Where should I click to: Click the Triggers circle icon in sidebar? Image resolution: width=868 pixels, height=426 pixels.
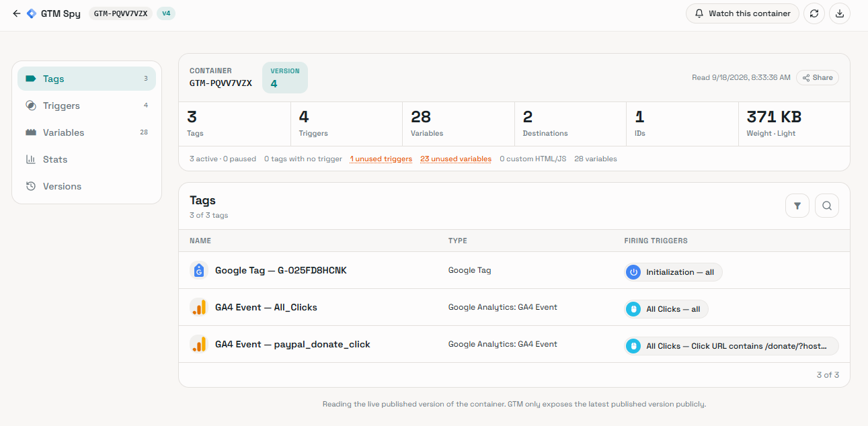[31, 105]
